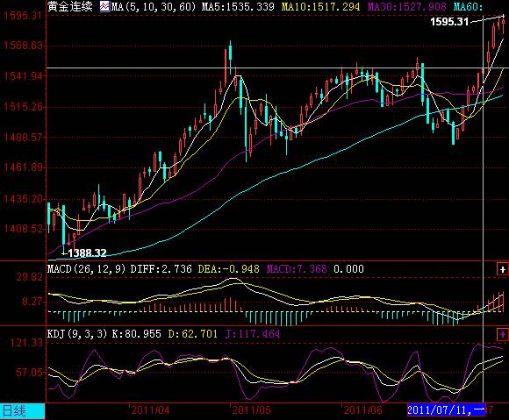The height and width of the screenshot is (420, 509).
Task: Expand the KDJ panel with purple plus
Action: pos(502,334)
